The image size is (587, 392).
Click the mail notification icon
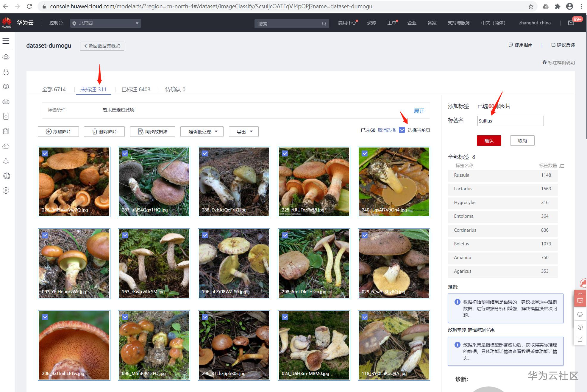pyautogui.click(x=571, y=23)
